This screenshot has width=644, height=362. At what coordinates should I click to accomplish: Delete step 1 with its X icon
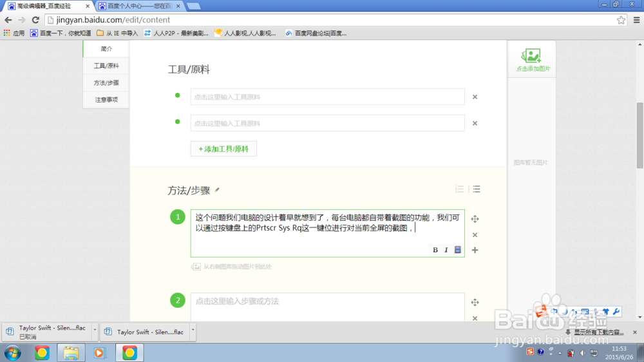[x=475, y=235]
